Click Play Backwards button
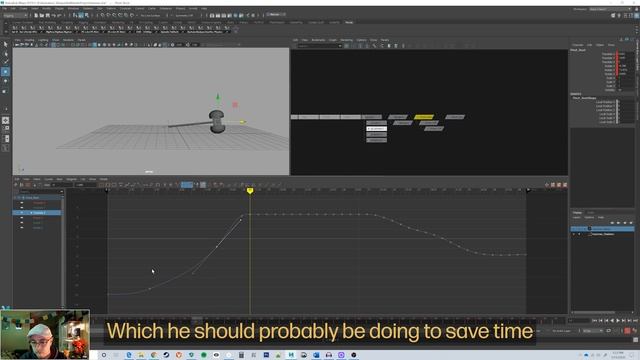Screen dimensions: 640x360 (612, 321)
